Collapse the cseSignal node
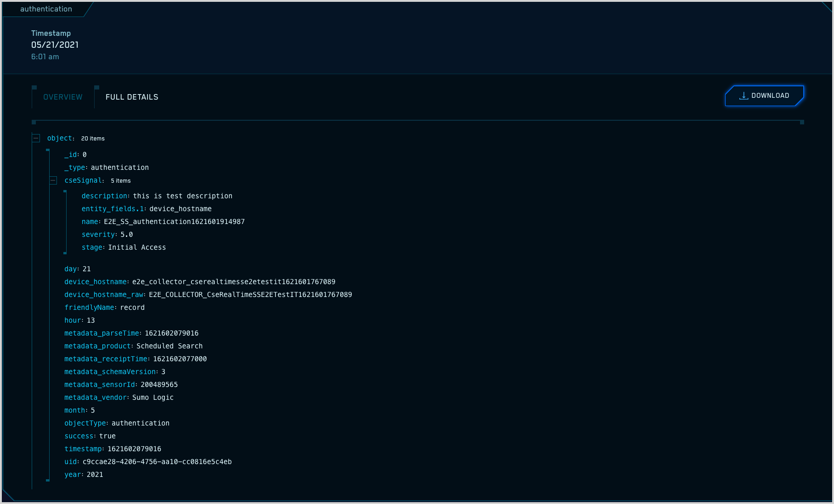Screen dimensions: 834x504 pyautogui.click(x=53, y=181)
